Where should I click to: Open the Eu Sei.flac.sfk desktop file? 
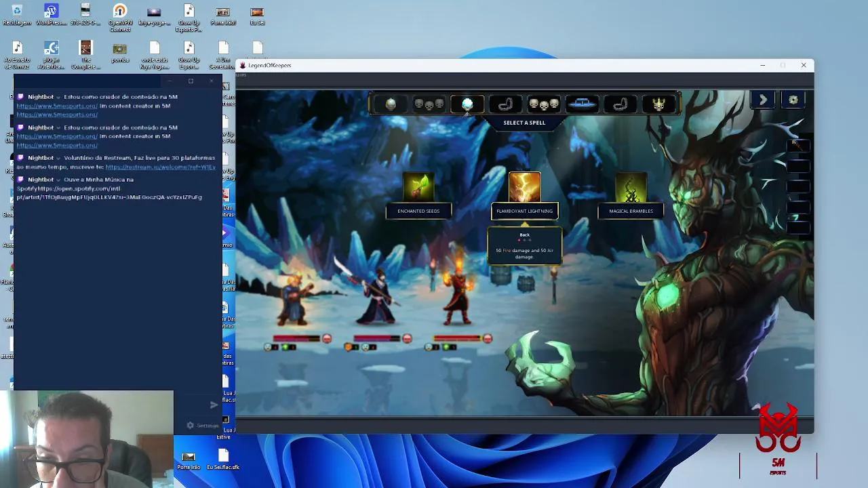pyautogui.click(x=223, y=460)
